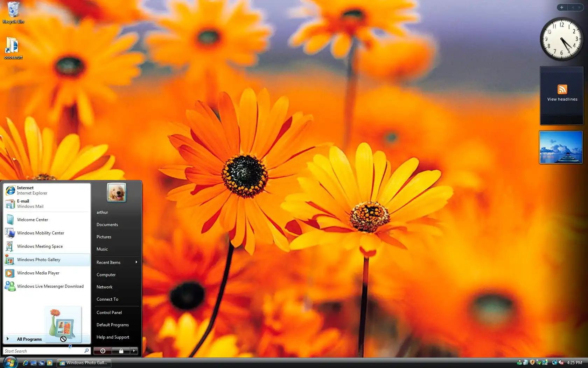Click the sidebar previous gadgets arrow

click(x=573, y=7)
